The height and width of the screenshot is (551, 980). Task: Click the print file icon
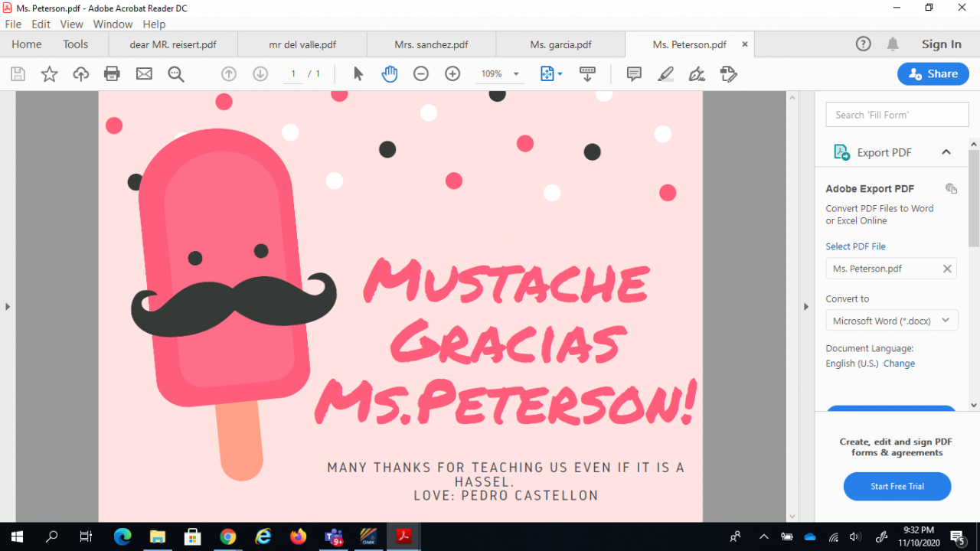click(x=112, y=74)
